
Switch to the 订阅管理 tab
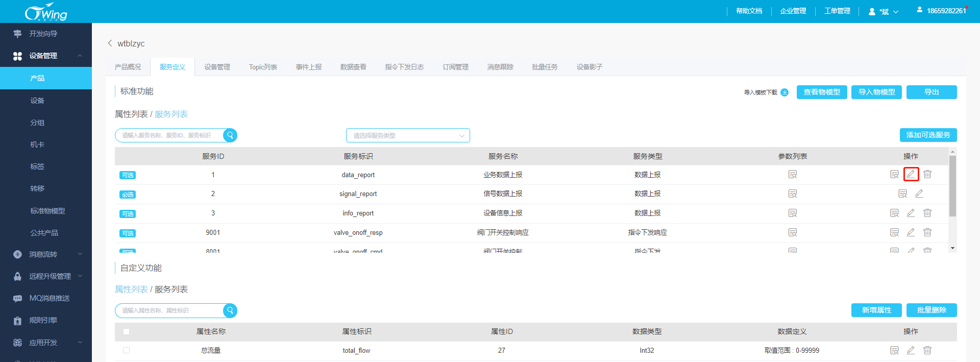[455, 67]
